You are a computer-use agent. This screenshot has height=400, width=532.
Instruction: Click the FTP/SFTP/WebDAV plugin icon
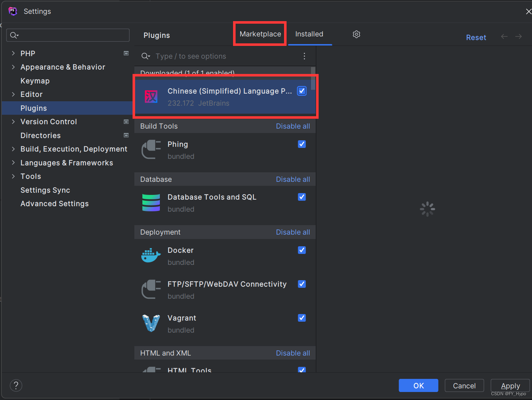[x=151, y=290]
